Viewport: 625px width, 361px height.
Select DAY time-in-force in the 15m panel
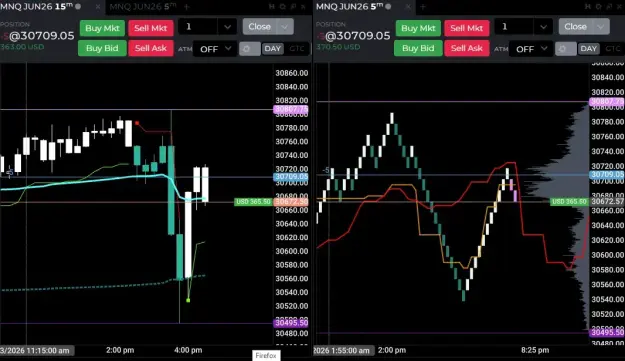pyautogui.click(x=273, y=49)
